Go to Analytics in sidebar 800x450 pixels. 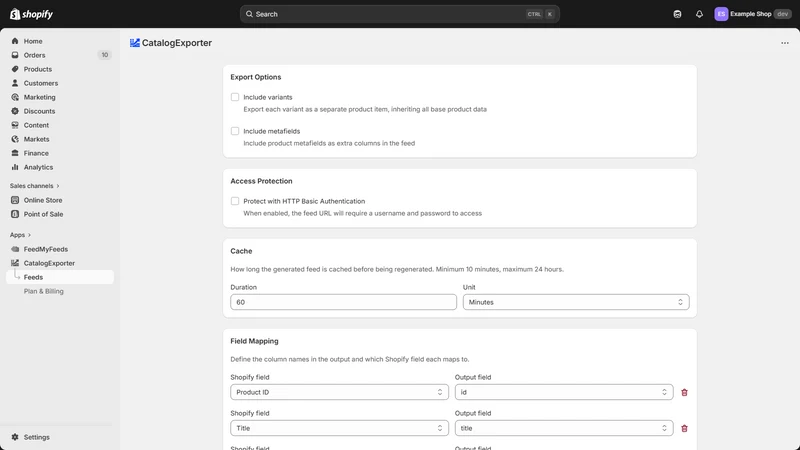coord(38,167)
